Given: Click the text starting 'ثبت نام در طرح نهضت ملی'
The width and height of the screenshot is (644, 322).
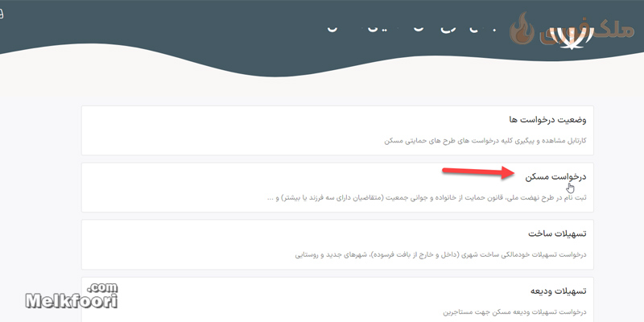Looking at the screenshot, I should coord(427,198).
